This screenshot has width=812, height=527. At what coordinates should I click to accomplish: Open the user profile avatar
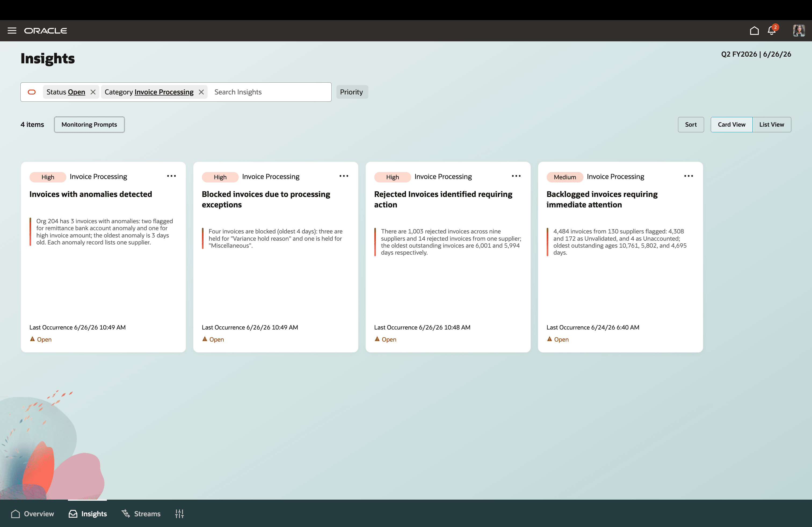pyautogui.click(x=799, y=31)
